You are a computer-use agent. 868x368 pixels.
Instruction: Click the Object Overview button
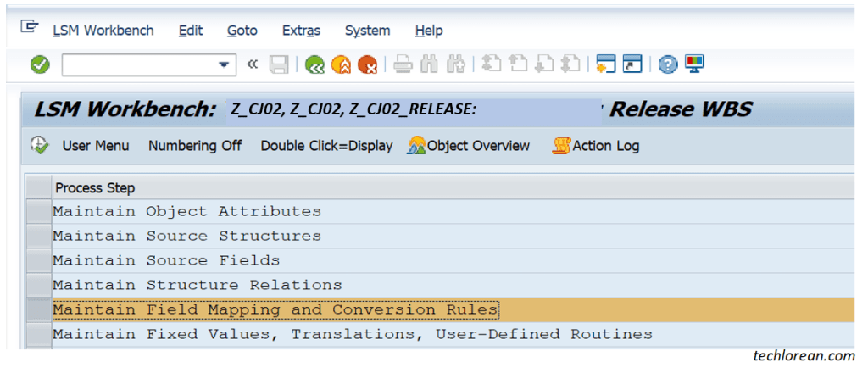coord(469,146)
